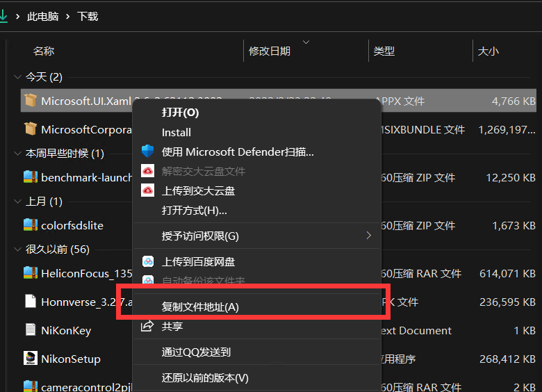Choose Install in the context menu
The image size is (542, 392).
(176, 132)
